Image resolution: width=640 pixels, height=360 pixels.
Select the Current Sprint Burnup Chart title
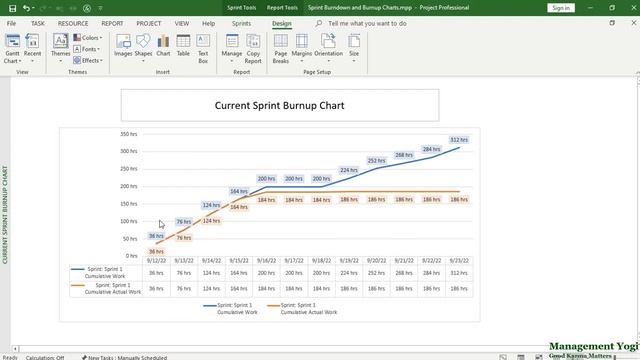tap(280, 105)
